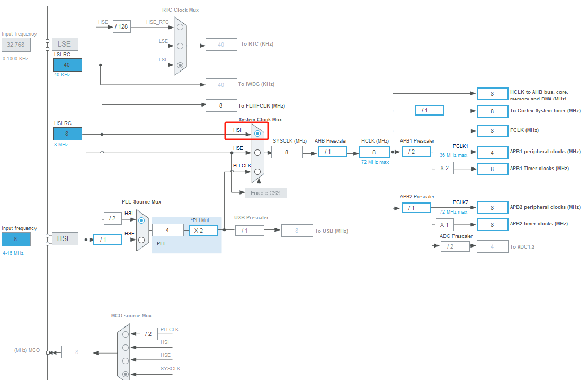Select HSI in the System Clock Mux
This screenshot has width=588, height=380.
coord(257,132)
